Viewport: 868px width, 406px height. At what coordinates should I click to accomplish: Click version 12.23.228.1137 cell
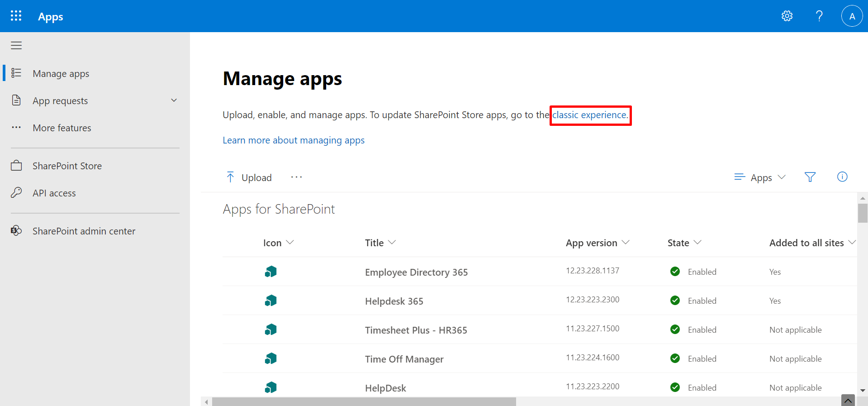point(593,271)
